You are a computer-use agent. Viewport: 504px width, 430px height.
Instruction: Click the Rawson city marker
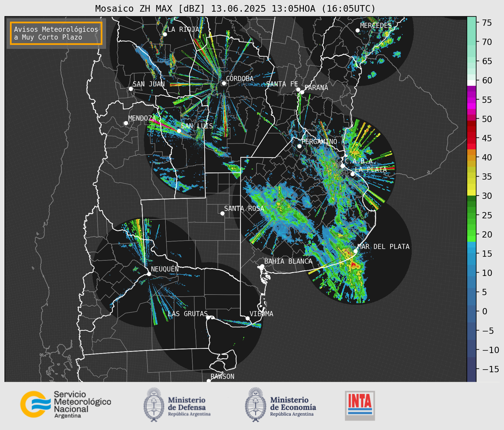click(209, 381)
